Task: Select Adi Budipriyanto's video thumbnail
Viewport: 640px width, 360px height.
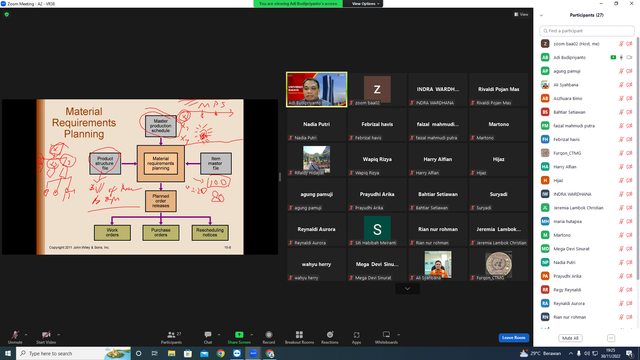Action: coord(316,89)
